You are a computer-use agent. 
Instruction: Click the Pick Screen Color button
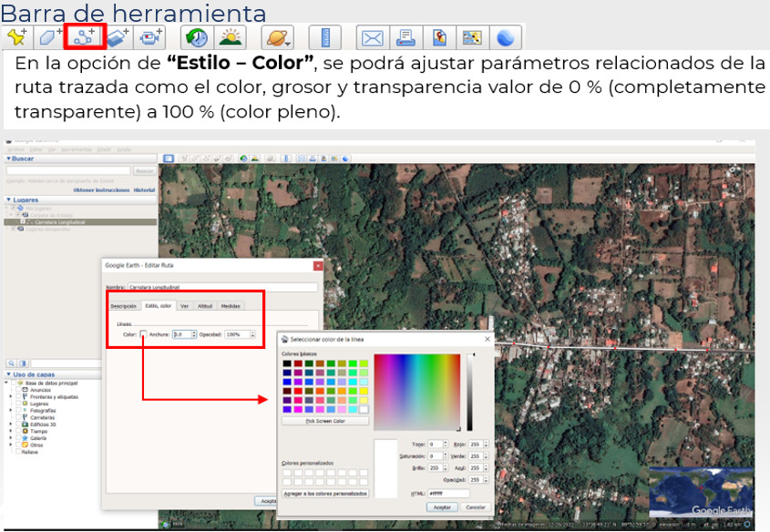(x=325, y=421)
